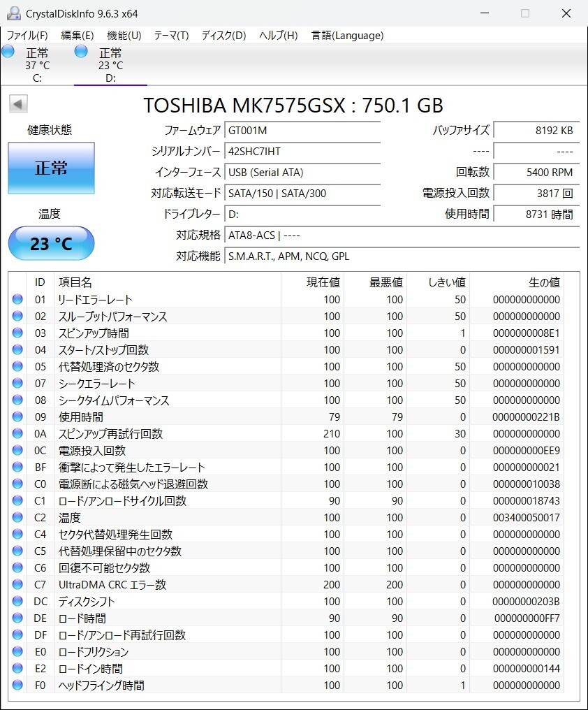Click status dot for C1 ロード/アンロードサイクル回数
Screen dimensions: 588x710
(x=17, y=500)
